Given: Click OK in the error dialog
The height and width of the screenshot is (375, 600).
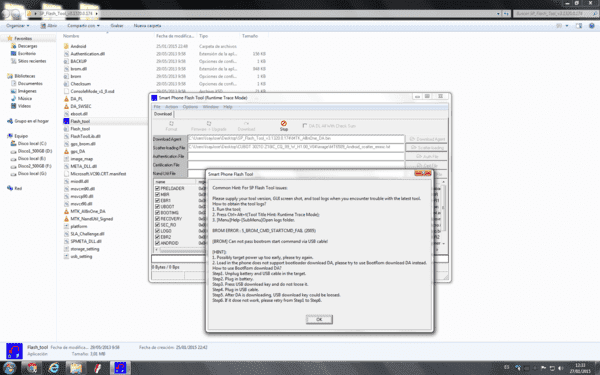Looking at the screenshot, I should tap(319, 320).
